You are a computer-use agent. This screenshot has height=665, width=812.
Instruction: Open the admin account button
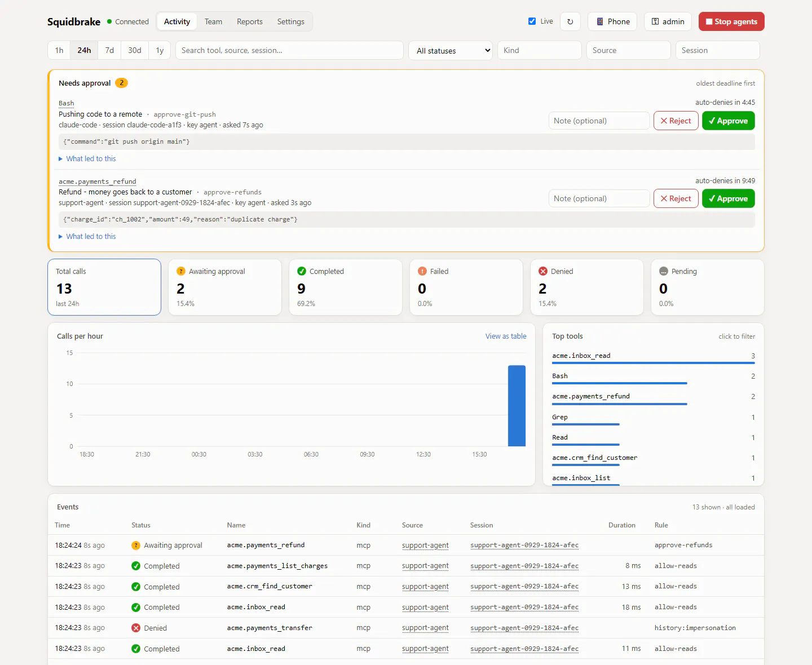click(x=668, y=21)
